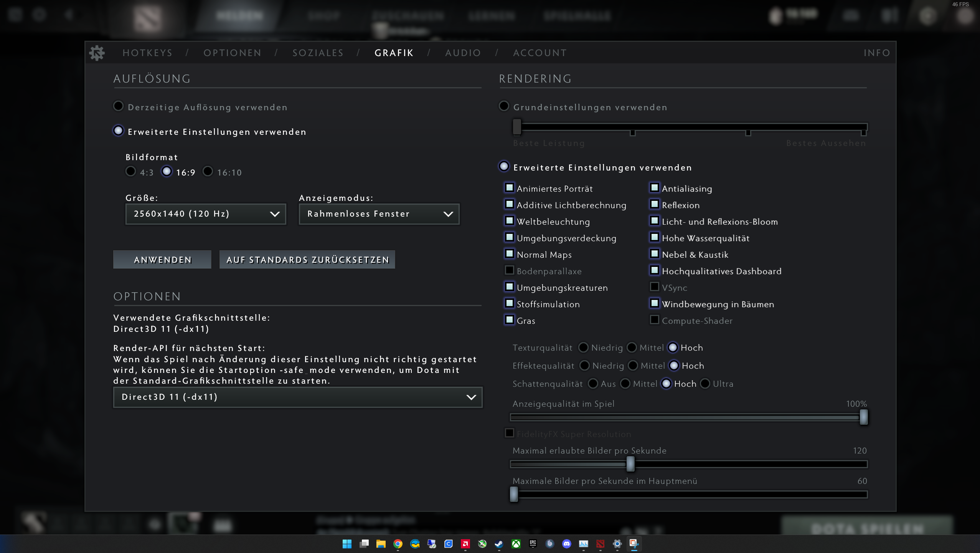This screenshot has height=553, width=980.
Task: Open the Anzeigemodus dropdown
Action: click(379, 214)
